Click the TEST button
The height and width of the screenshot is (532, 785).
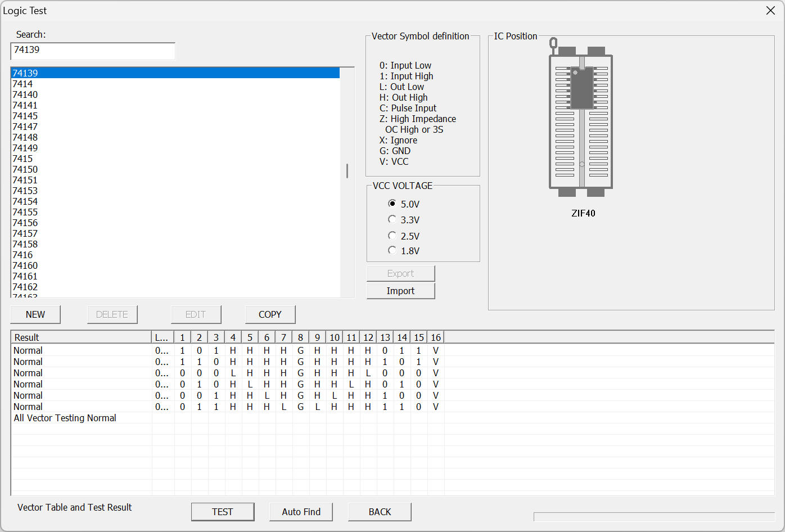(x=223, y=512)
